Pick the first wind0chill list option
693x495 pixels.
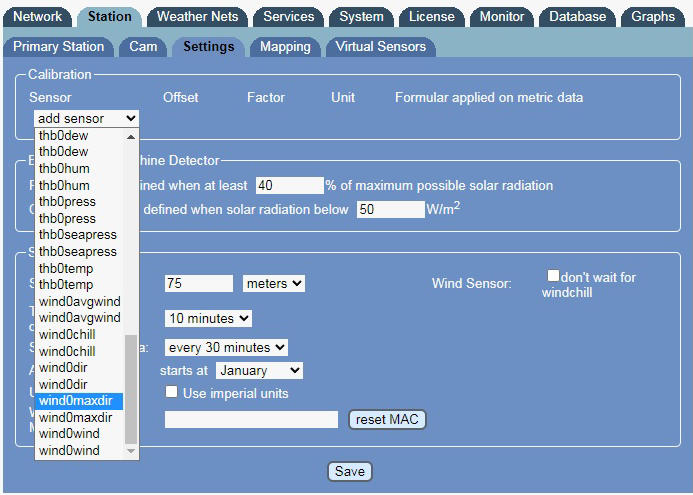79,335
